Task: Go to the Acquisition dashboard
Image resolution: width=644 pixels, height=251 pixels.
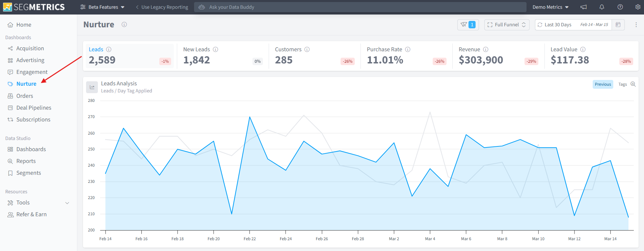Action: [30, 49]
